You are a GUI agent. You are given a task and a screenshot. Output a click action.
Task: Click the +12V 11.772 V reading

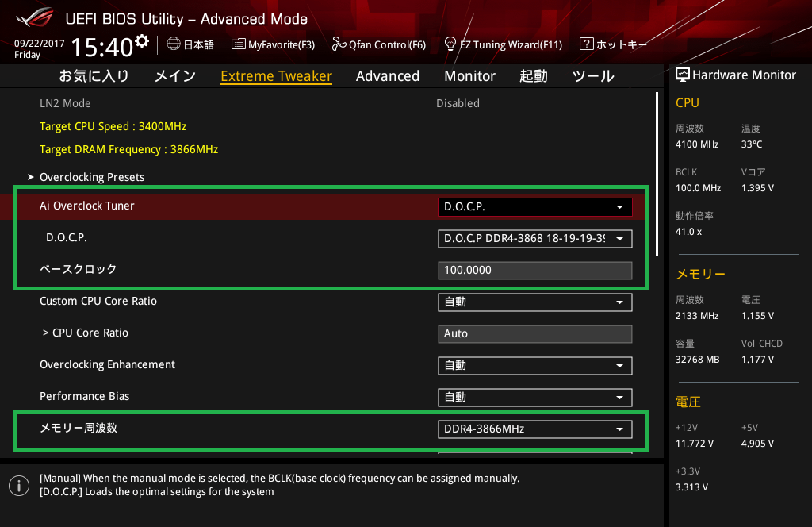pos(695,444)
